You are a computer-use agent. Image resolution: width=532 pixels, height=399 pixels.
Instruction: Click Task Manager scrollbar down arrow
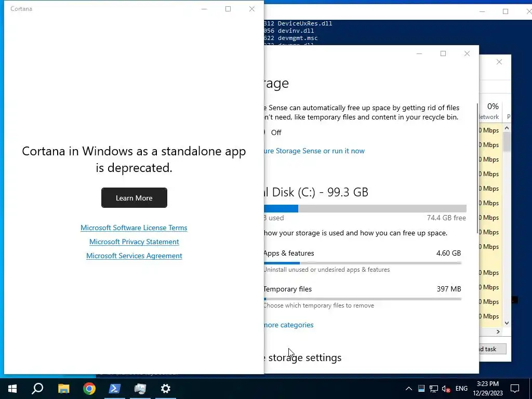(507, 323)
